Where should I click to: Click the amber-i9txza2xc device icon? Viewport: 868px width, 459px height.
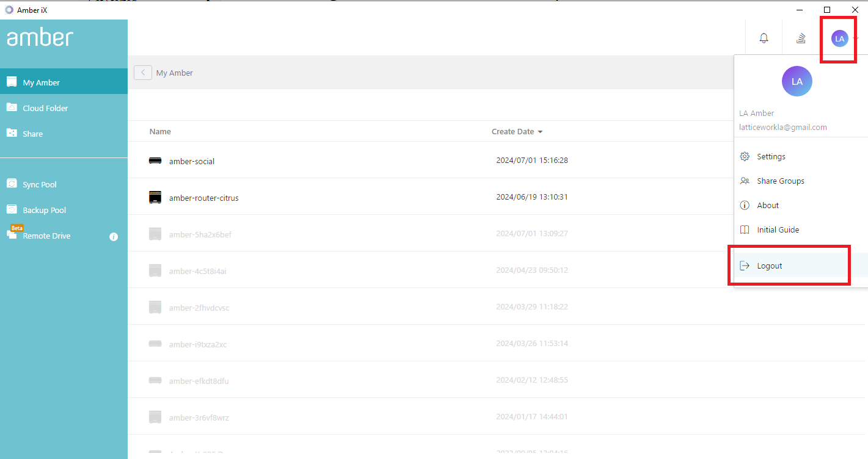coord(155,344)
